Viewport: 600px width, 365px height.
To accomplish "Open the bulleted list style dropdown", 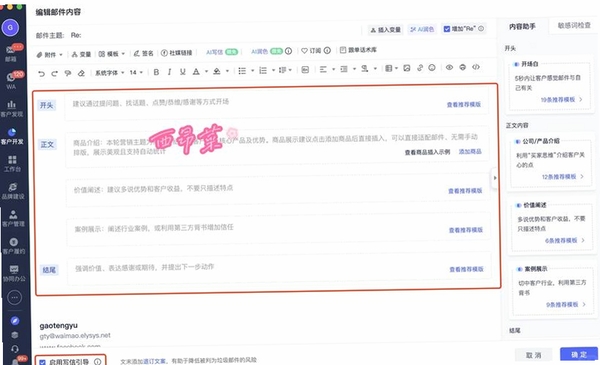I will 252,71.
